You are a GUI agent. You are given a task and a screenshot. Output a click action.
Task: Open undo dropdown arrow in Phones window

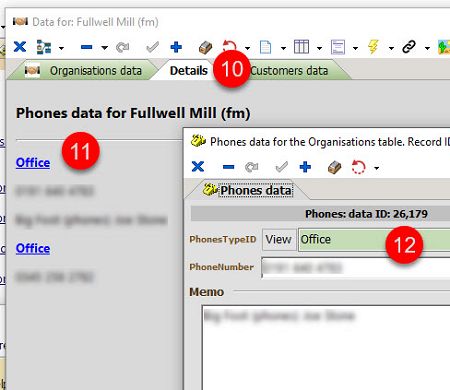click(377, 168)
